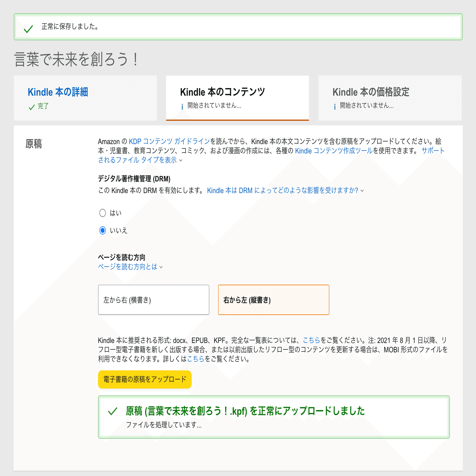Viewport: 476px width, 476px height.
Task: Select いいえ to disable DRM
Action: [x=102, y=230]
